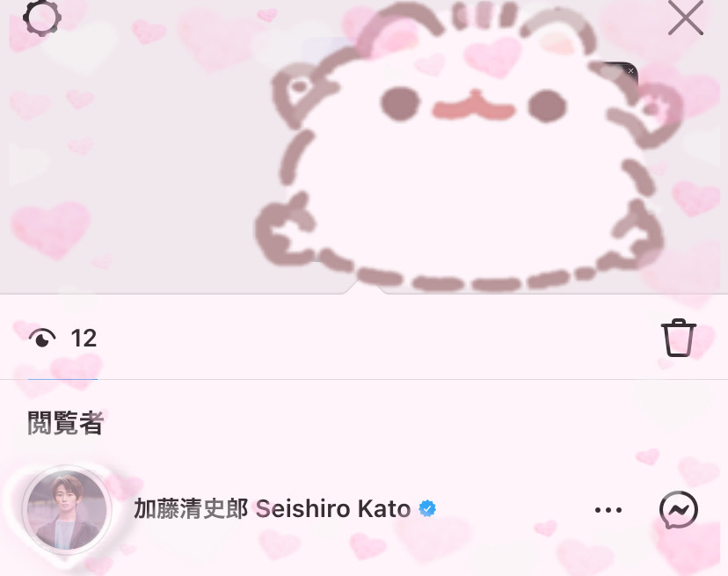Open story settings via gear icon
Screen dimensions: 728x576
click(42, 17)
